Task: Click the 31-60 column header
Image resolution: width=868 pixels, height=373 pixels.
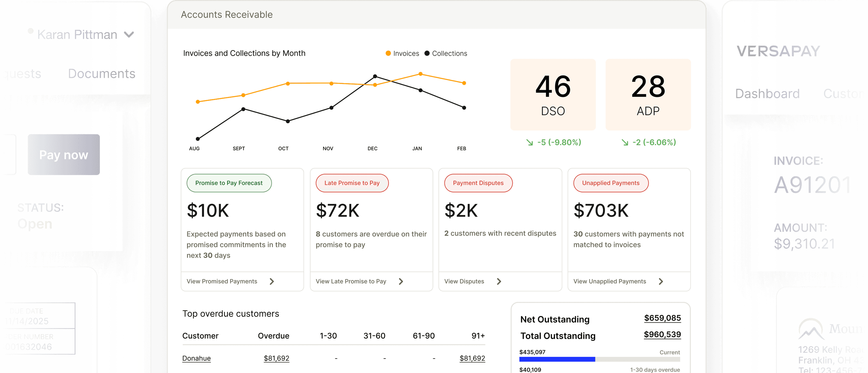Action: click(374, 336)
